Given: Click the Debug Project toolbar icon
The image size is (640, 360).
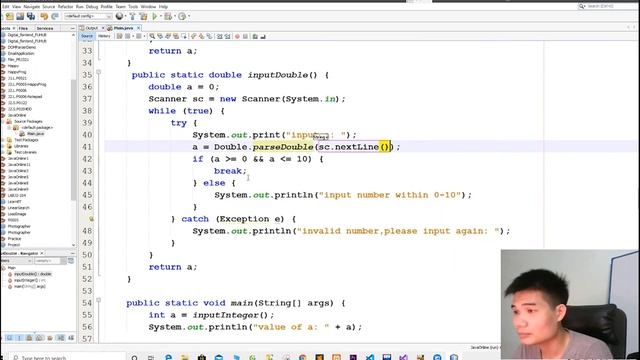Looking at the screenshot, I should click(x=168, y=16).
